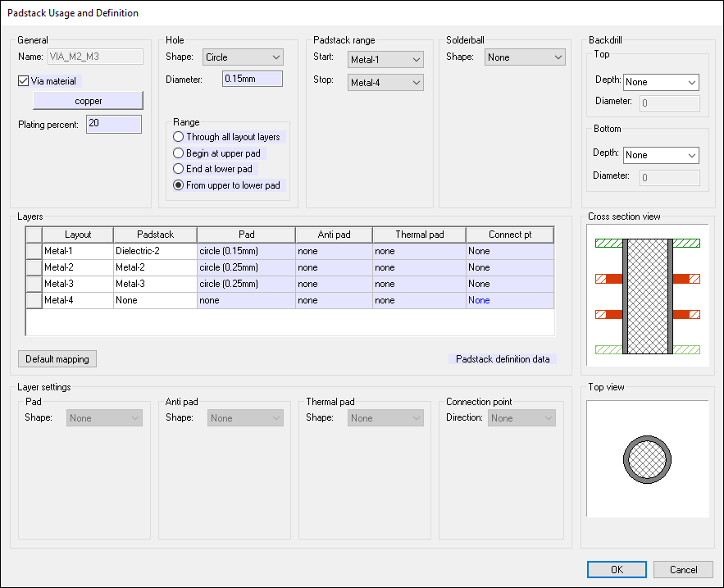The image size is (724, 588).
Task: Click the copper material button
Action: tap(88, 100)
